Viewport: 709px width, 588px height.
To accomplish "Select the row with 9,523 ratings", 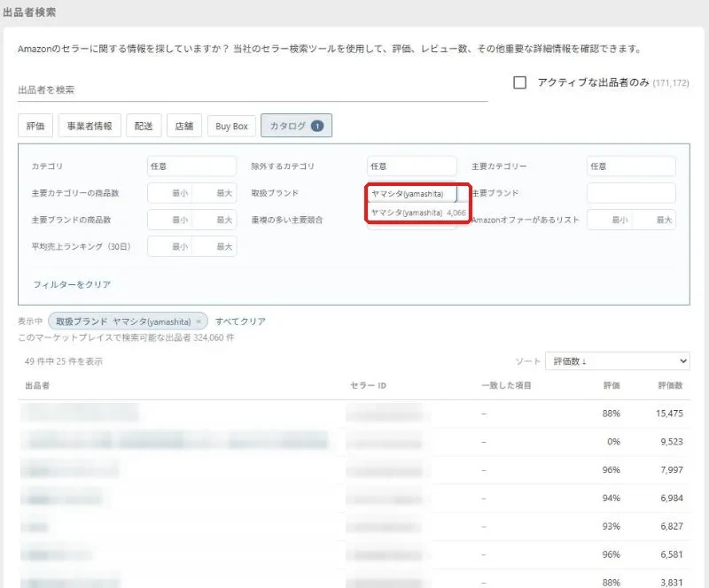I will coord(354,442).
